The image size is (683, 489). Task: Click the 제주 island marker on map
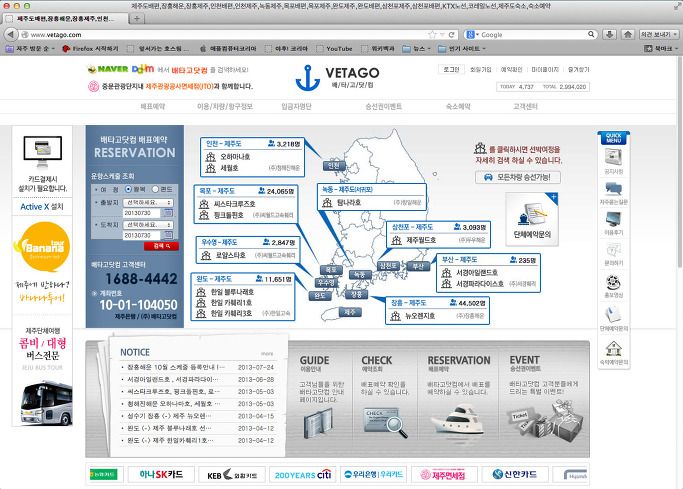click(x=350, y=312)
